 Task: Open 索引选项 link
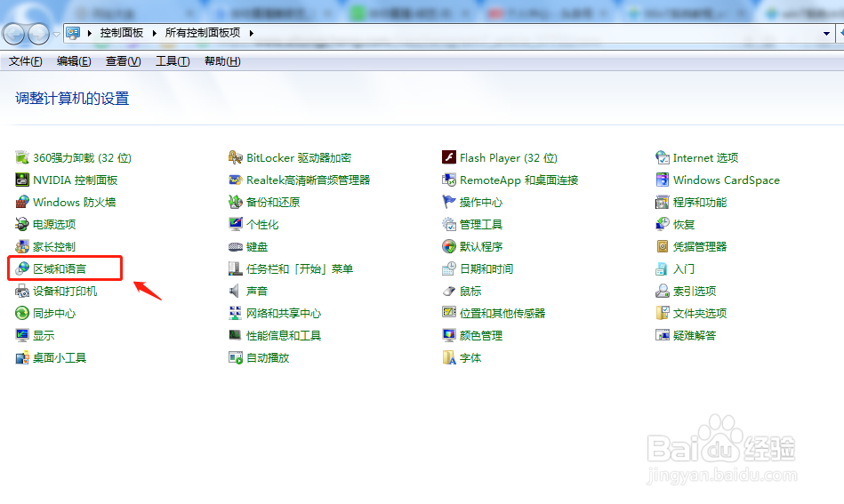click(x=695, y=292)
